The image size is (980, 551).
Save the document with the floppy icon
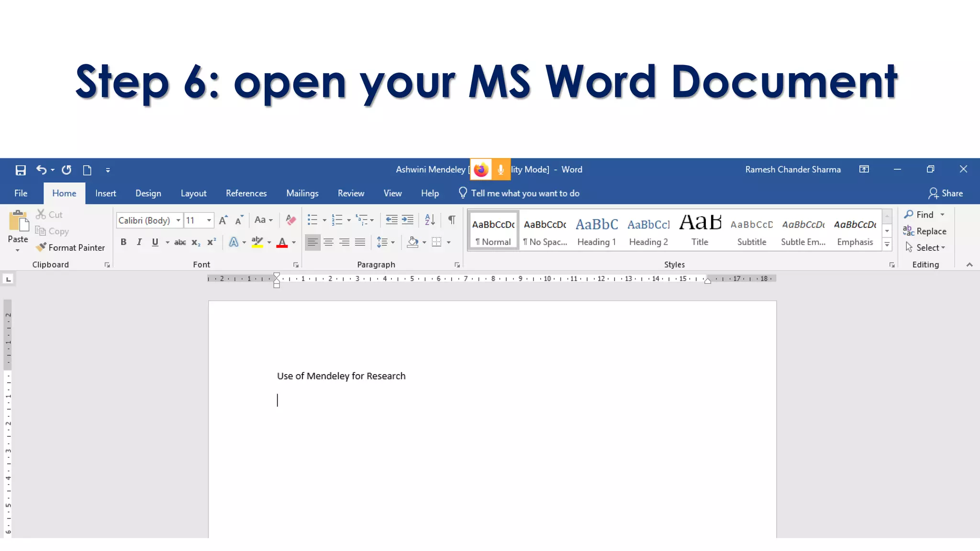point(21,170)
